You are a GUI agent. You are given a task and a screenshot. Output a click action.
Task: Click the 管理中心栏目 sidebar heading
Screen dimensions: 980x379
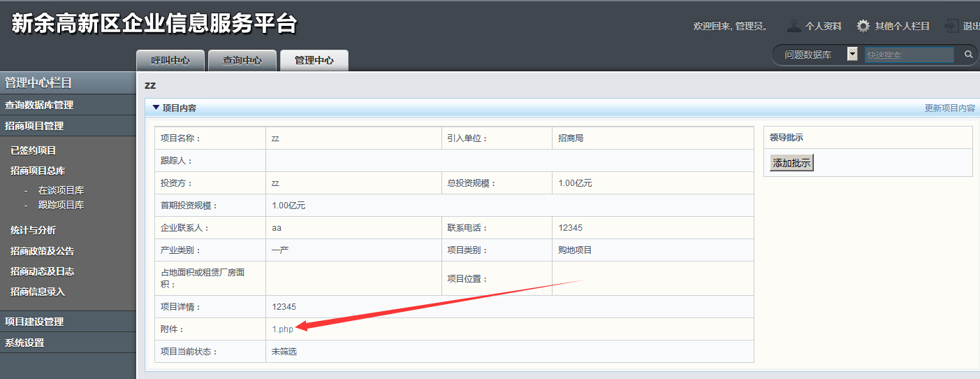(38, 83)
